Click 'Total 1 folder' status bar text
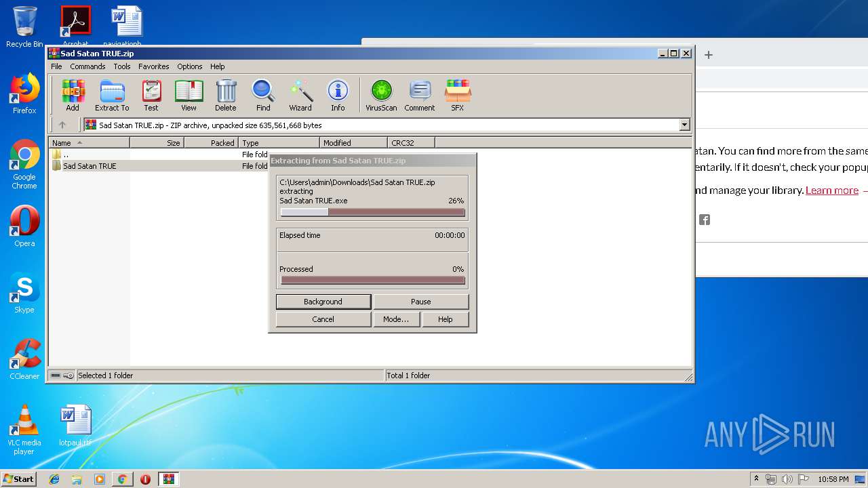868x488 pixels. [x=408, y=375]
